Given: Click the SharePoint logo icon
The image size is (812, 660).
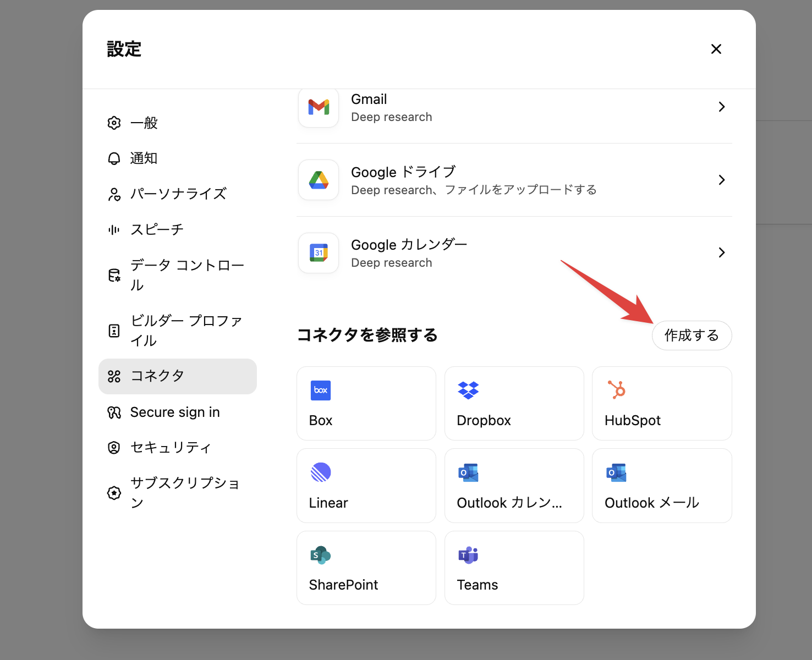Looking at the screenshot, I should coord(321,555).
